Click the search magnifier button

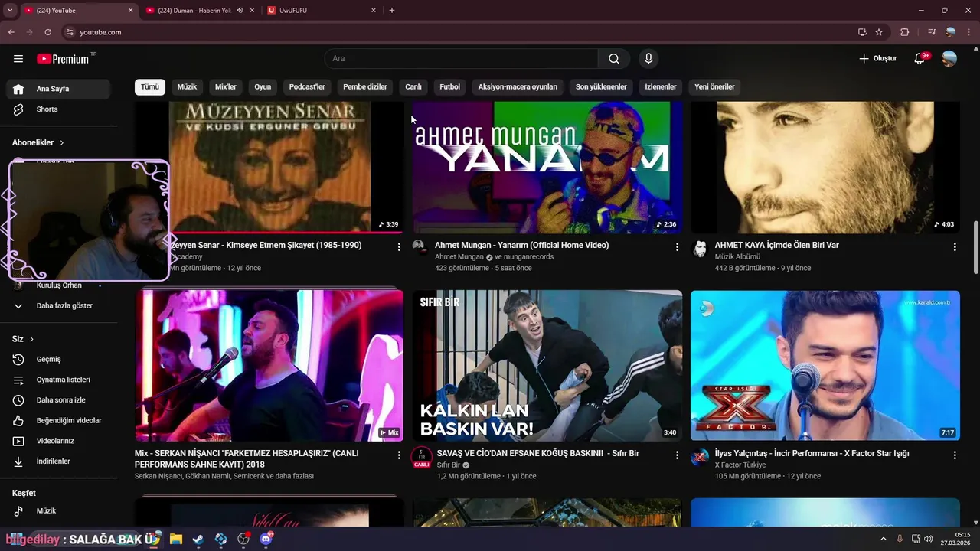pos(614,59)
